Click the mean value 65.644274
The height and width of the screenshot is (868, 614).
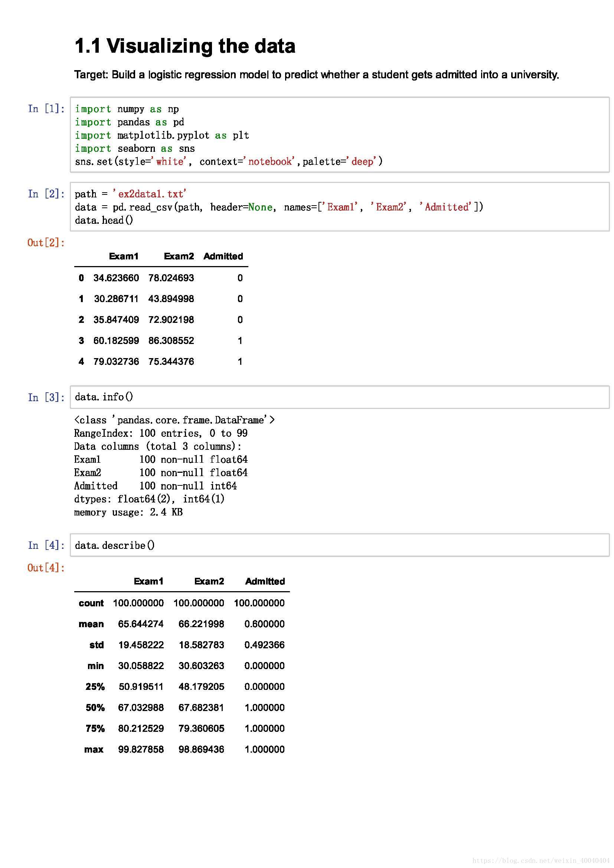coord(141,624)
